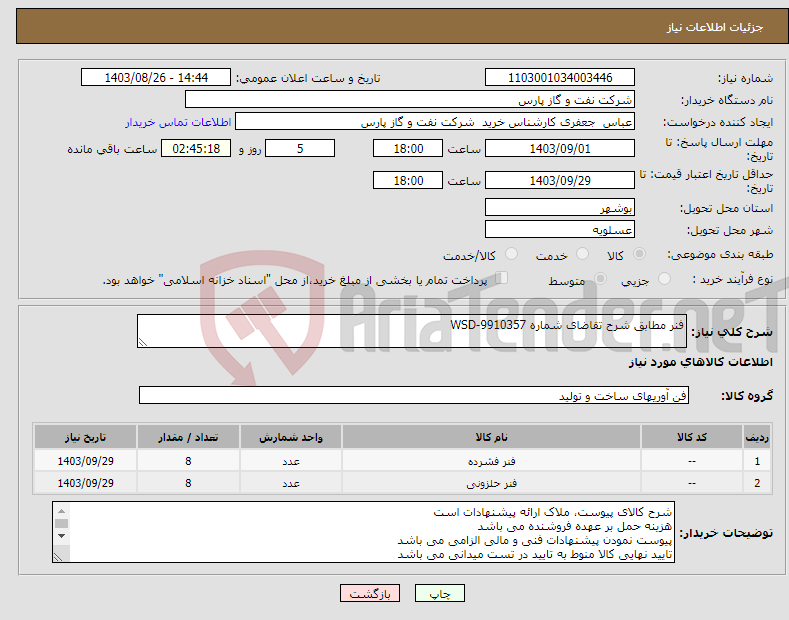Click the row number 1 cell
Screen dimensions: 789x620
pos(757,461)
